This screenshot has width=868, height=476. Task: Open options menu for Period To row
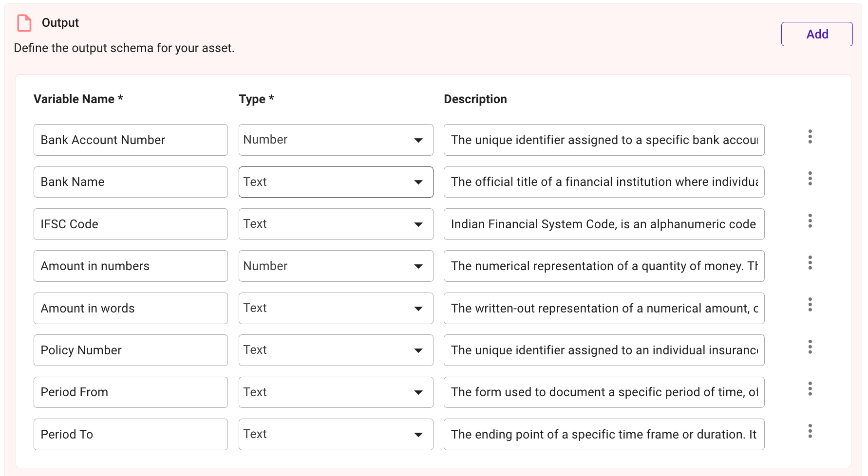click(x=810, y=431)
